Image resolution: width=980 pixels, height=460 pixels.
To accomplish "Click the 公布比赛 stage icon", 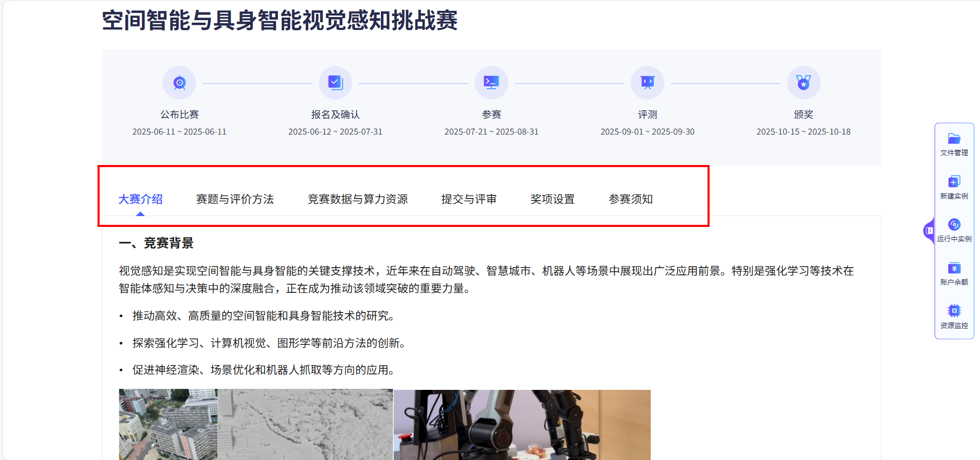I will (179, 83).
